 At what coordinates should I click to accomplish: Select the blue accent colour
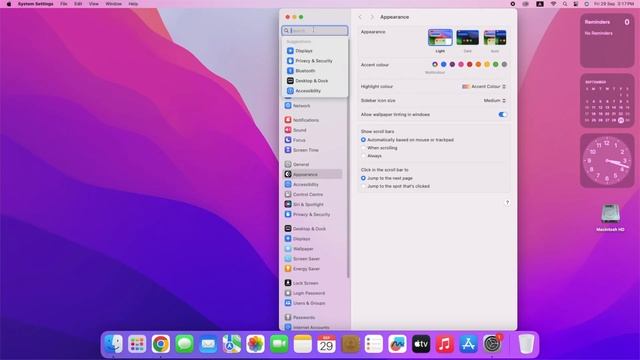(x=444, y=64)
